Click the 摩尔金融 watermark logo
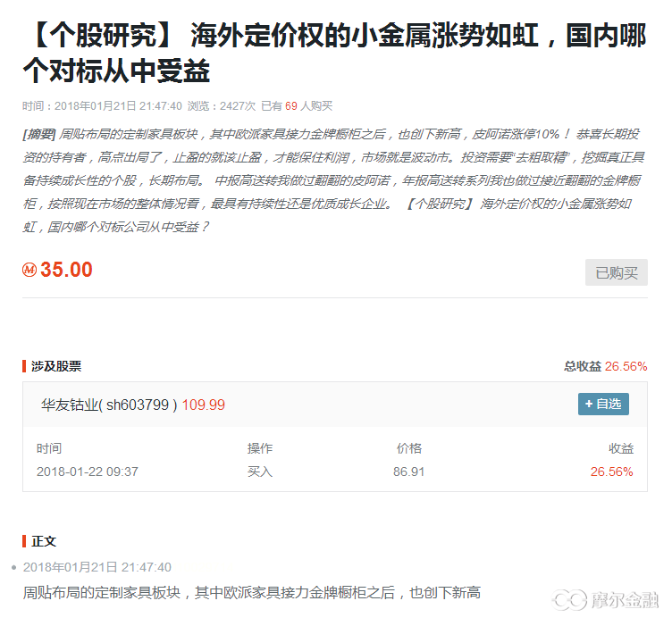 click(606, 599)
